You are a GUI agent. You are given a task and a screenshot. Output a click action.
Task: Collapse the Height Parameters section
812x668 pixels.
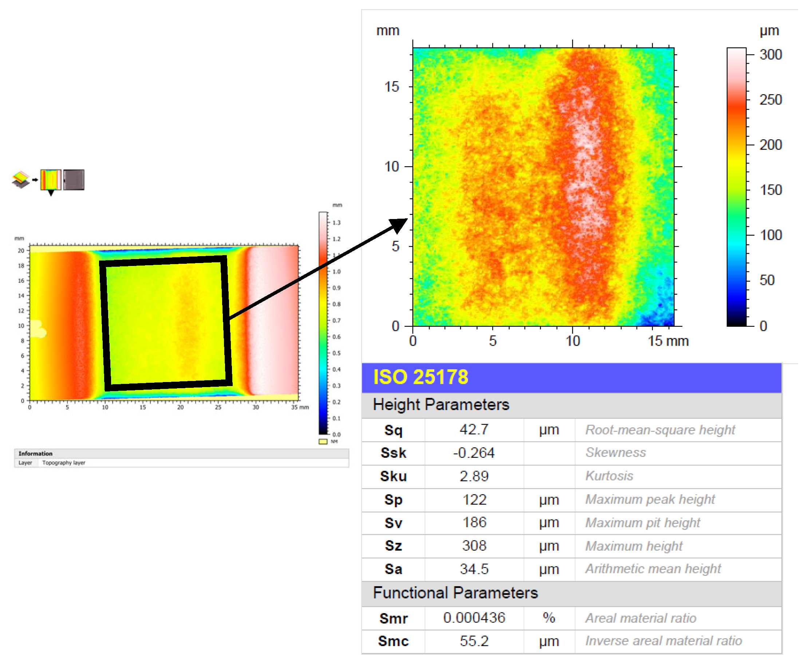tap(441, 405)
